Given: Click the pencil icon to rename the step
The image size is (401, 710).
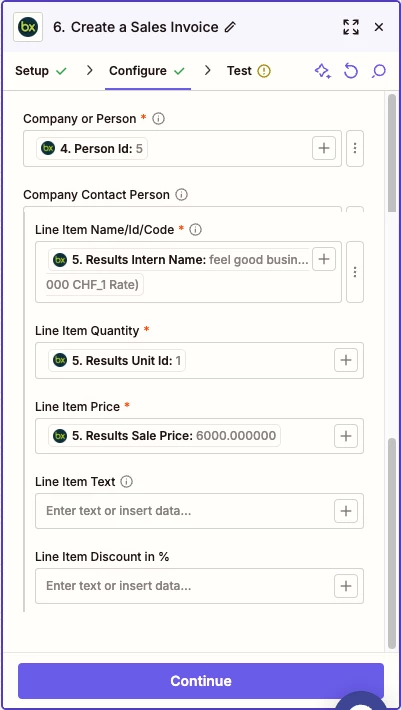Looking at the screenshot, I should point(230,27).
